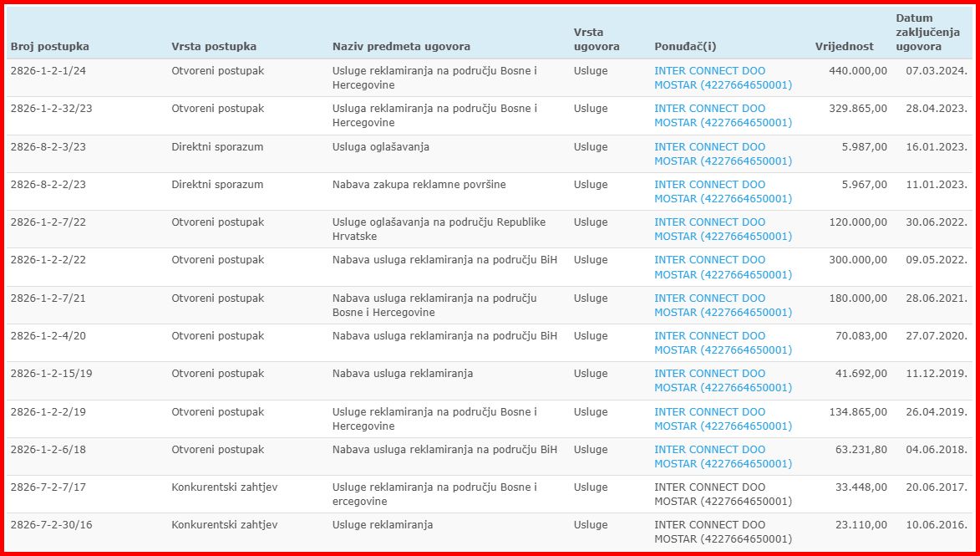Image resolution: width=980 pixels, height=556 pixels.
Task: Click the Vrsta ugovora column header
Action: (597, 38)
